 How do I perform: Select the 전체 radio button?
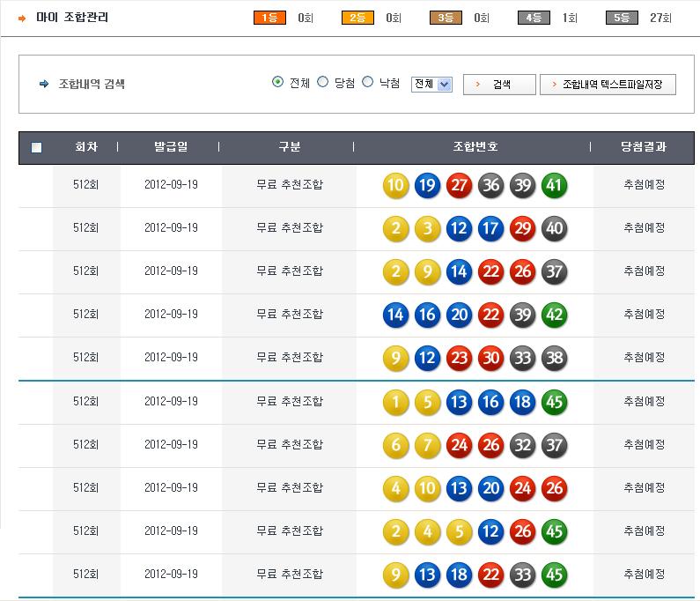coord(278,82)
